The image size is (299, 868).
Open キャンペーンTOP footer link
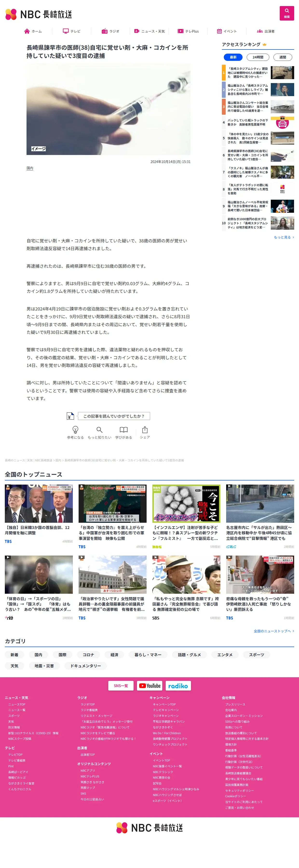pyautogui.click(x=164, y=704)
